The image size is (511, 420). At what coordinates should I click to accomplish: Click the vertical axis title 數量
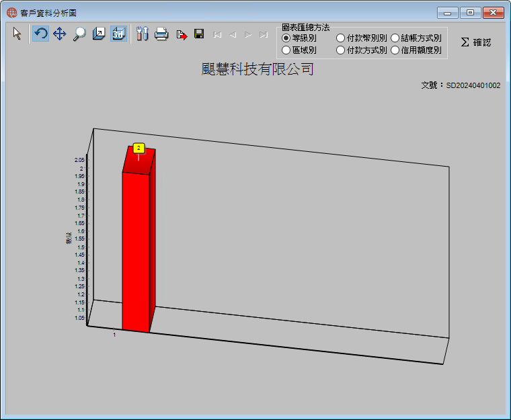(69, 238)
